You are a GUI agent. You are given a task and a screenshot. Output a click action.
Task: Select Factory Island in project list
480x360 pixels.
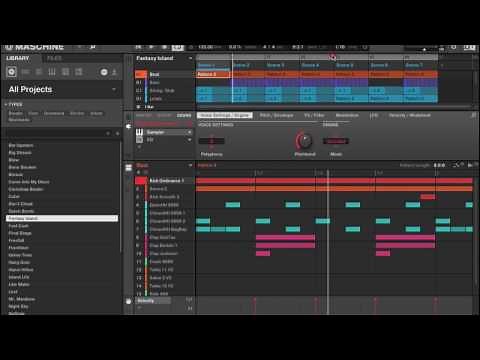pyautogui.click(x=62, y=218)
